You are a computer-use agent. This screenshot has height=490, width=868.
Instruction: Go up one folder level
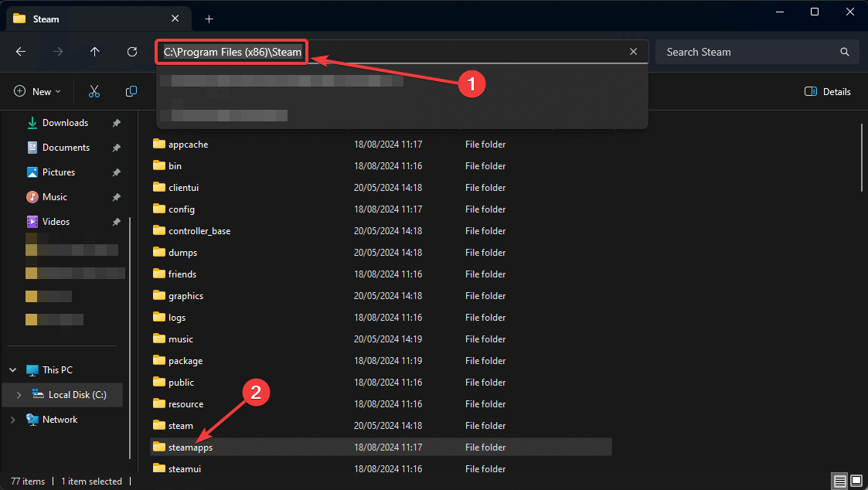pos(94,52)
